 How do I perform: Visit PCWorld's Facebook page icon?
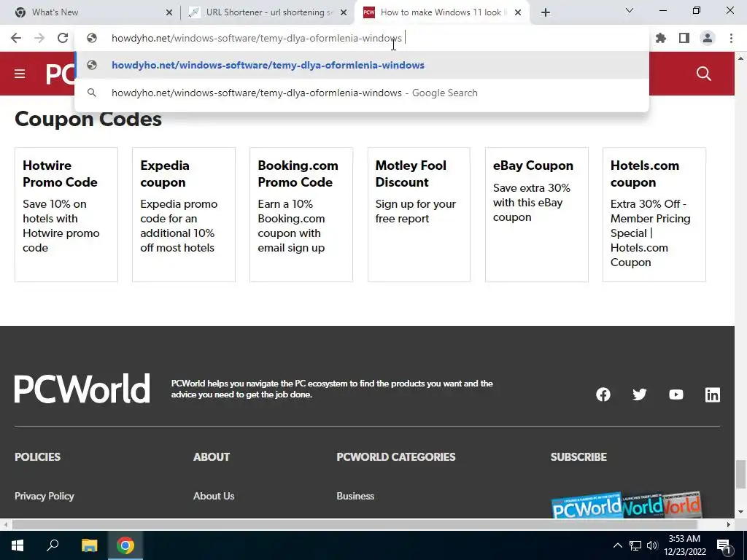point(603,394)
